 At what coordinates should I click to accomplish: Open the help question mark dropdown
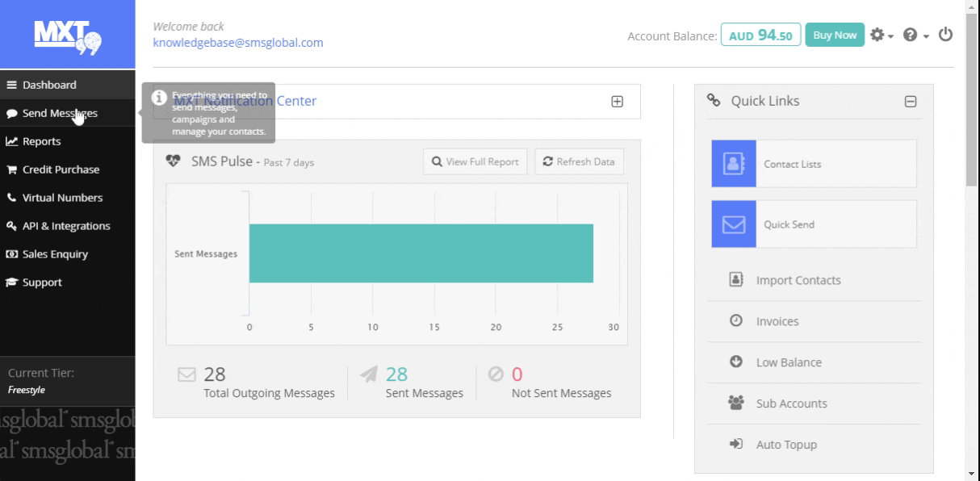point(915,36)
